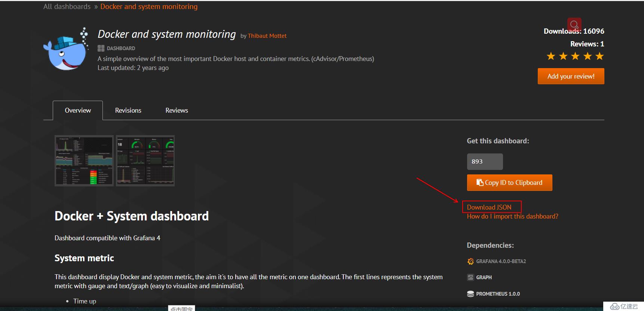This screenshot has height=311, width=644.
Task: Click the fourth rating star
Action: 588,56
